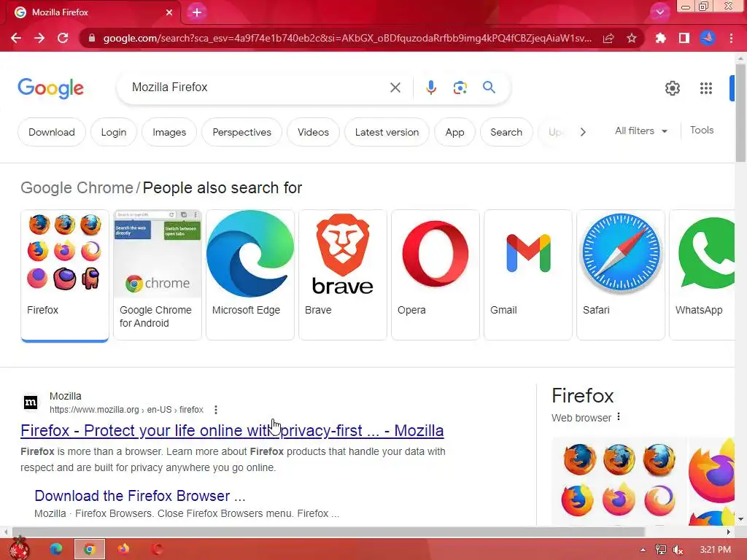The height and width of the screenshot is (560, 747).
Task: Go to Google homepage via the logo
Action: coord(50,88)
